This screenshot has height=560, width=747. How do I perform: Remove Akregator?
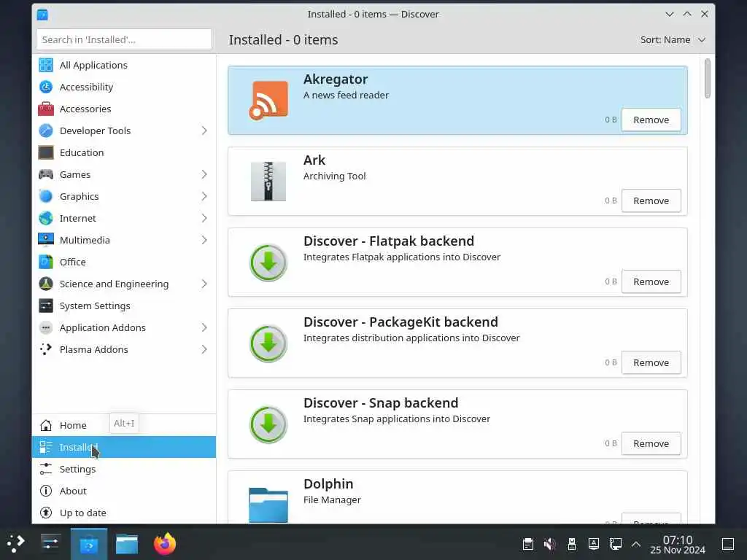[x=651, y=120]
